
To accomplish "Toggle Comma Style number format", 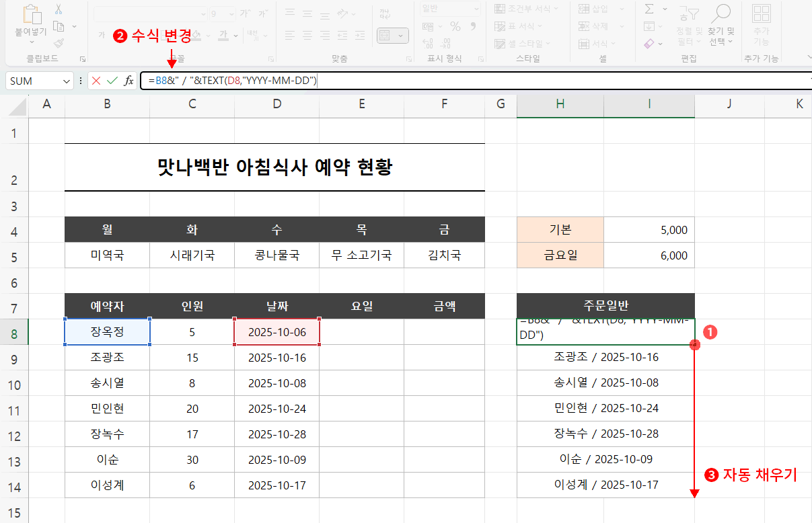I will (472, 26).
